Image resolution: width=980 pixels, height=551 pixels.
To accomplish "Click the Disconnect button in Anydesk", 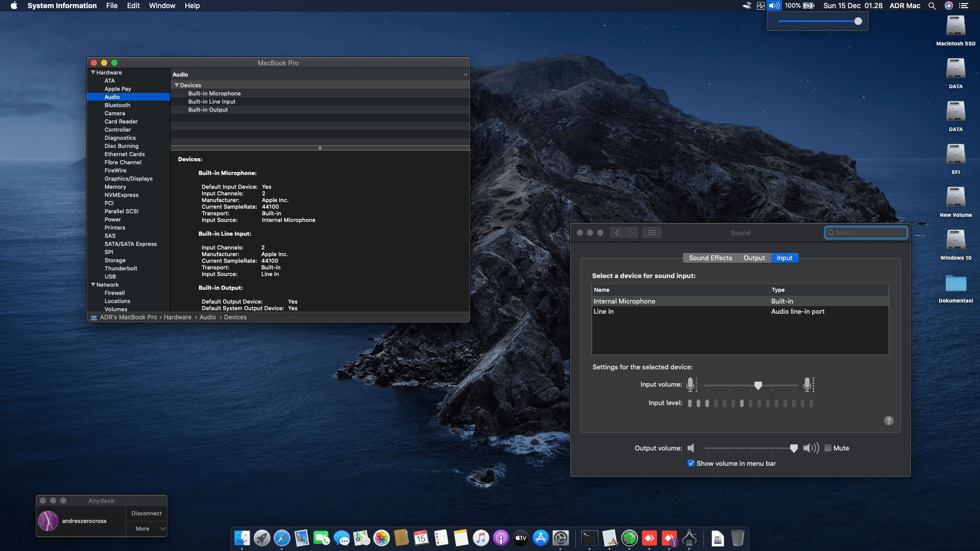I will pos(146,513).
